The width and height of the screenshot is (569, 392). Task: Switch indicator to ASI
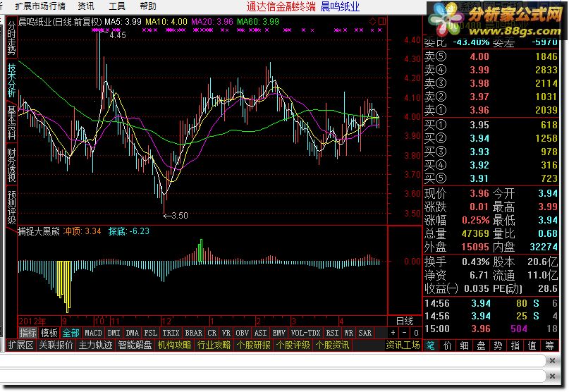coord(260,333)
